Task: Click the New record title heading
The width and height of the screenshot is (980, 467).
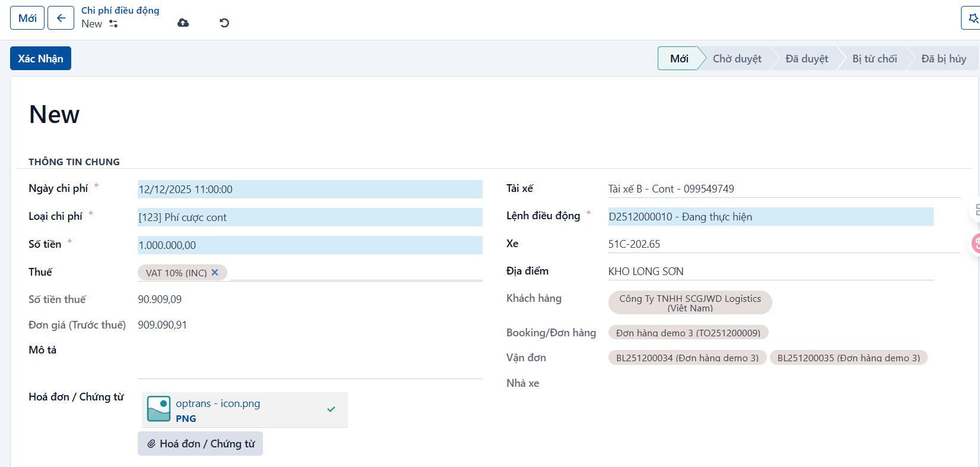Action: (x=54, y=114)
